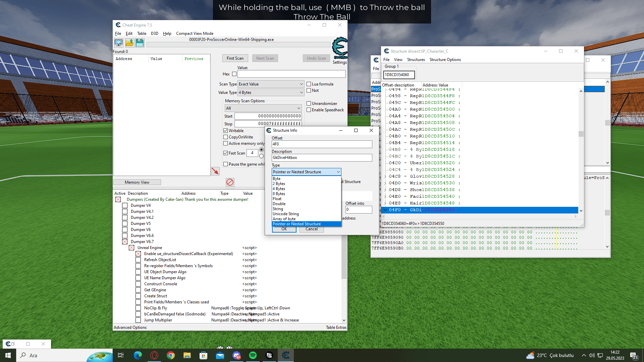Viewport: 644px width, 362px height.
Task: Click the Group 1 address field
Action: click(399, 75)
